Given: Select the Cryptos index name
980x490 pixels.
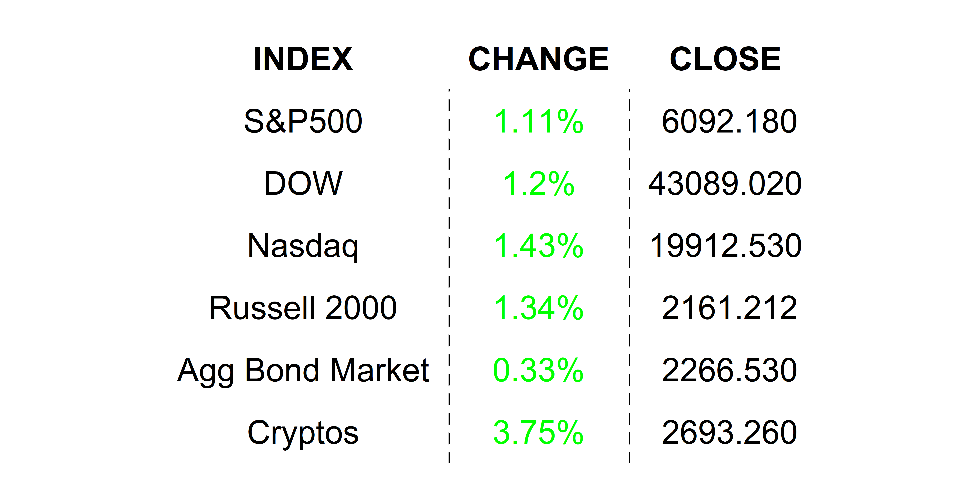Looking at the screenshot, I should point(303,433).
